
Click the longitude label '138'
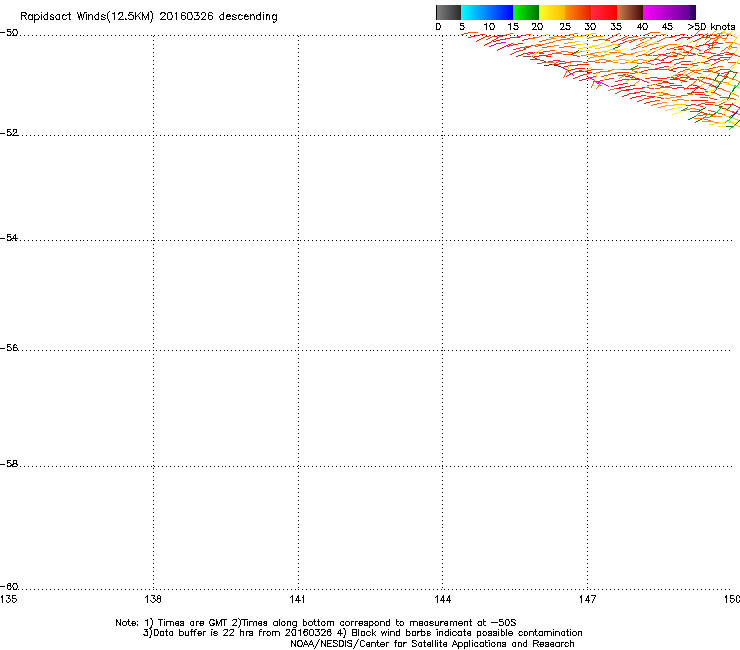153,599
